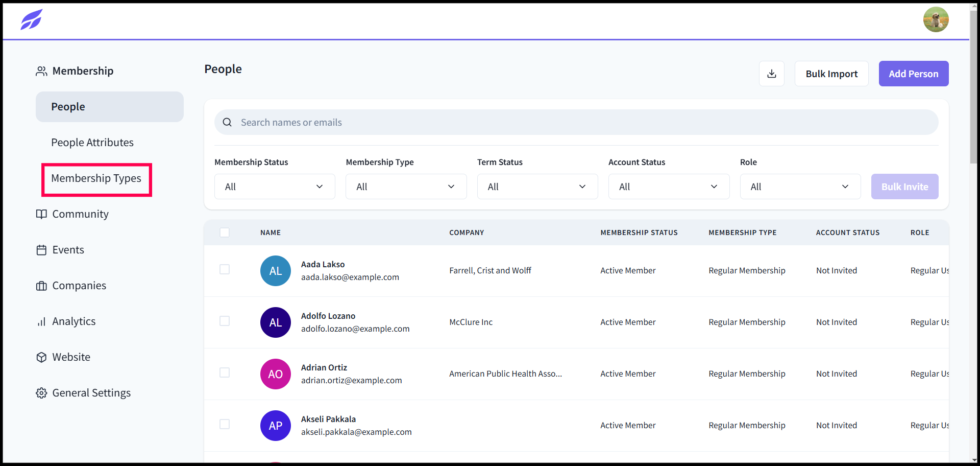Screen dimensions: 980x466
Task: Check the select-all checkbox in table header
Action: click(225, 232)
